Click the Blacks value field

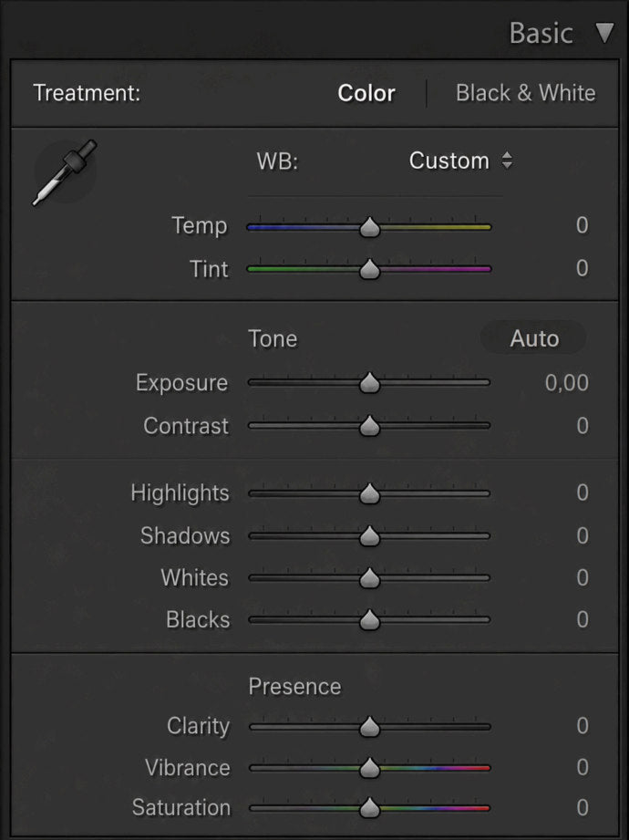coord(583,620)
